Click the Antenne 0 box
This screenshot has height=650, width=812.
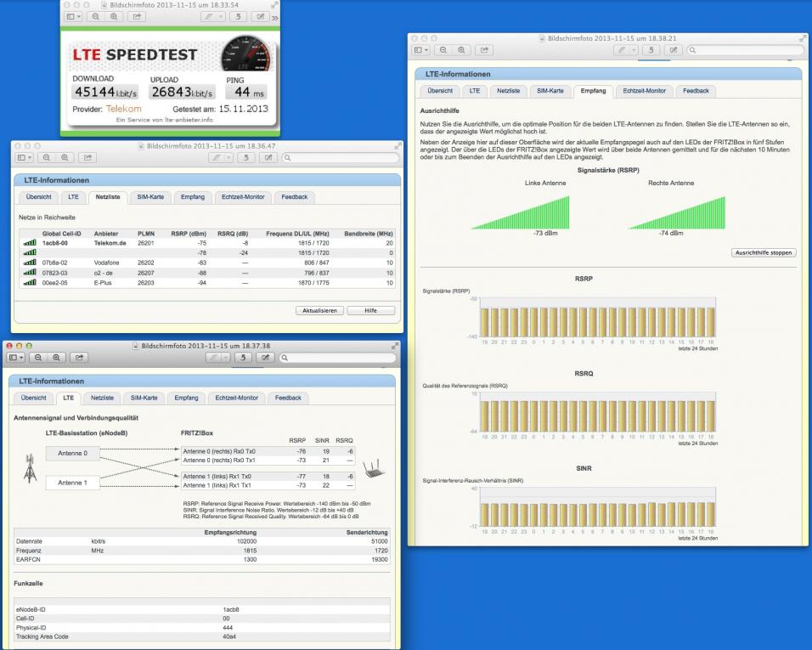point(72,453)
